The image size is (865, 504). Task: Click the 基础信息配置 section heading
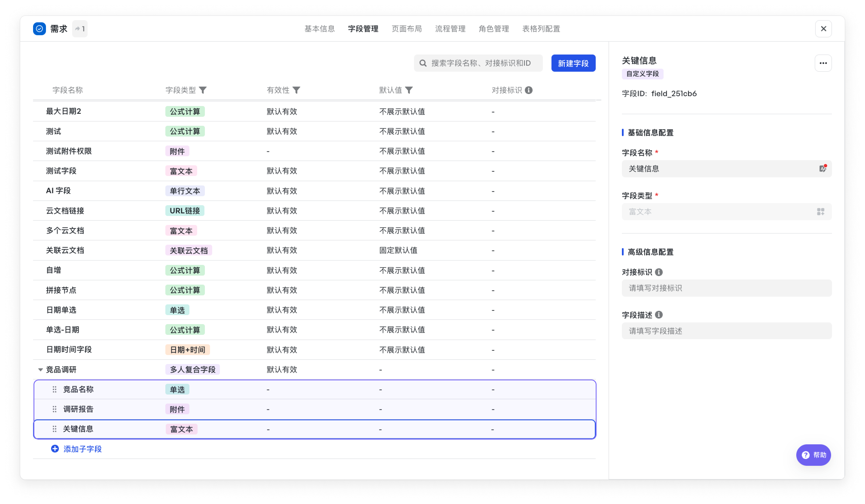coord(650,133)
